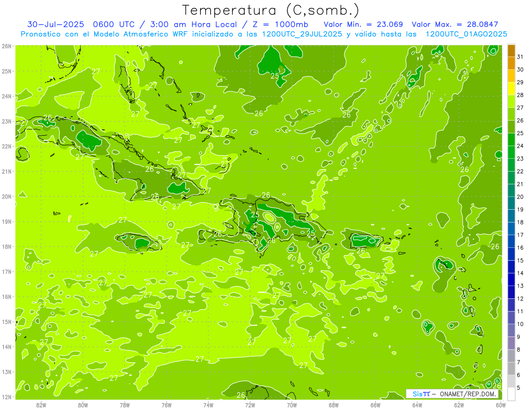Click 'Valor Min. = 23.069' text
Viewport: 532px width, 411px height.
tap(363, 24)
